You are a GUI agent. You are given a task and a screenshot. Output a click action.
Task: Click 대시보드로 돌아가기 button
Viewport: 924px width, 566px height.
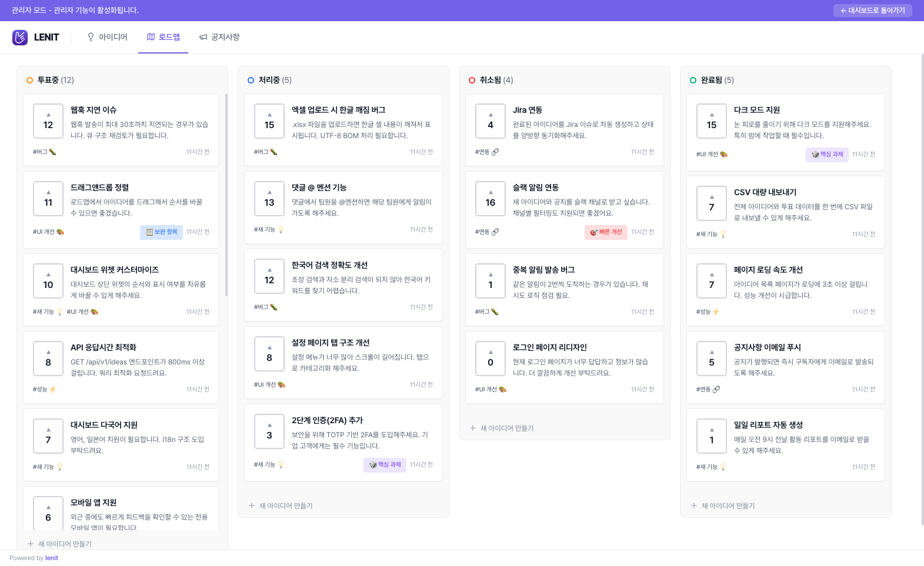pos(873,11)
